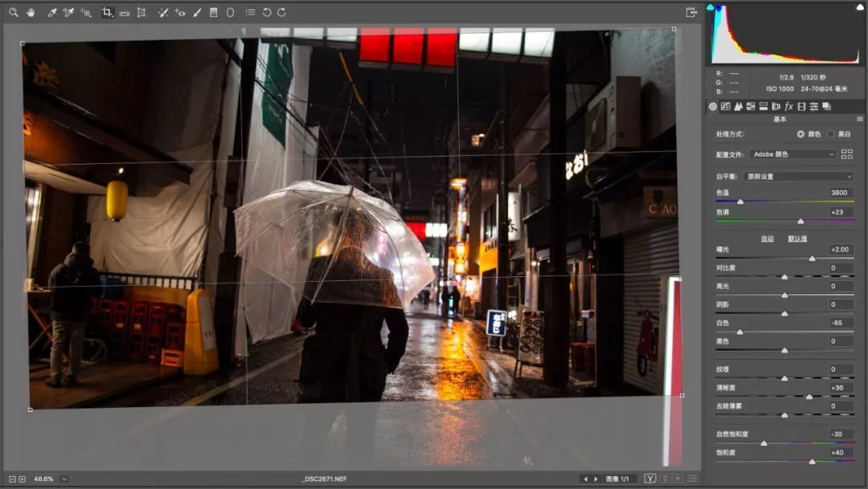Click the 自动 auto link

coord(768,238)
